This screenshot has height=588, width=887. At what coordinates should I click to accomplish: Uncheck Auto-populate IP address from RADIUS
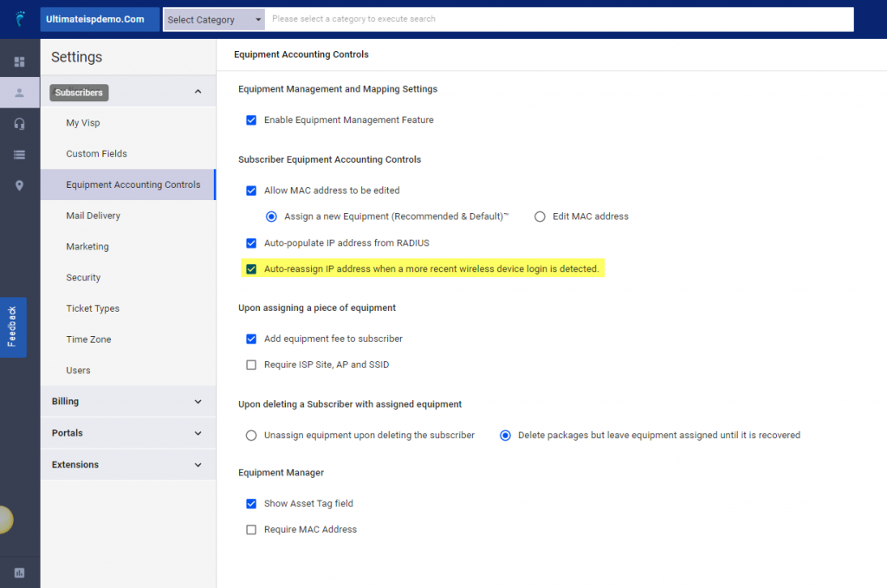251,243
